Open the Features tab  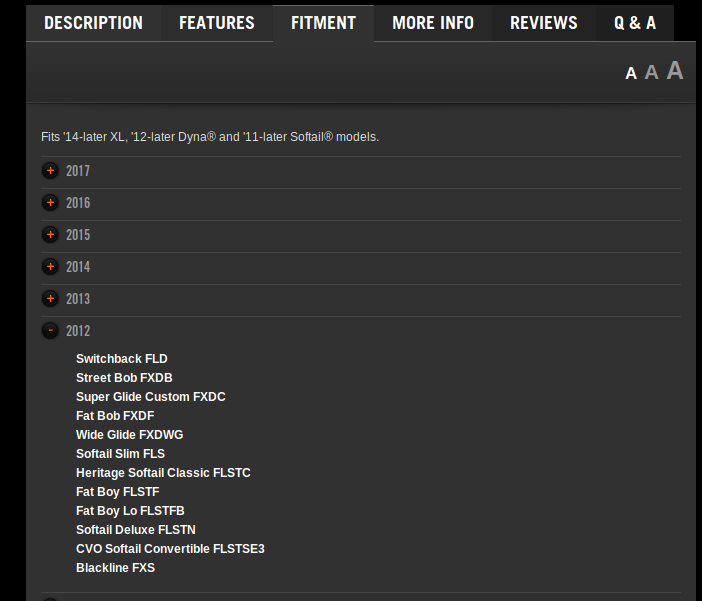(216, 23)
